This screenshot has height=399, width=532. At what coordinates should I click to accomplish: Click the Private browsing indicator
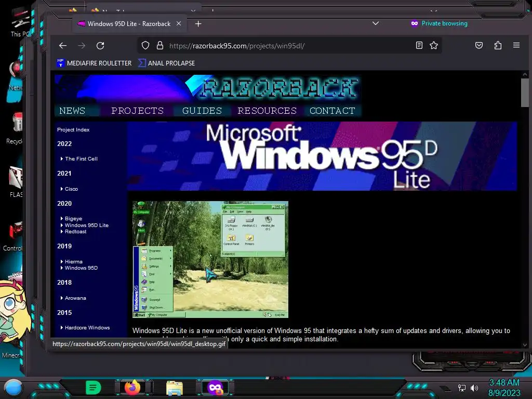pos(440,23)
